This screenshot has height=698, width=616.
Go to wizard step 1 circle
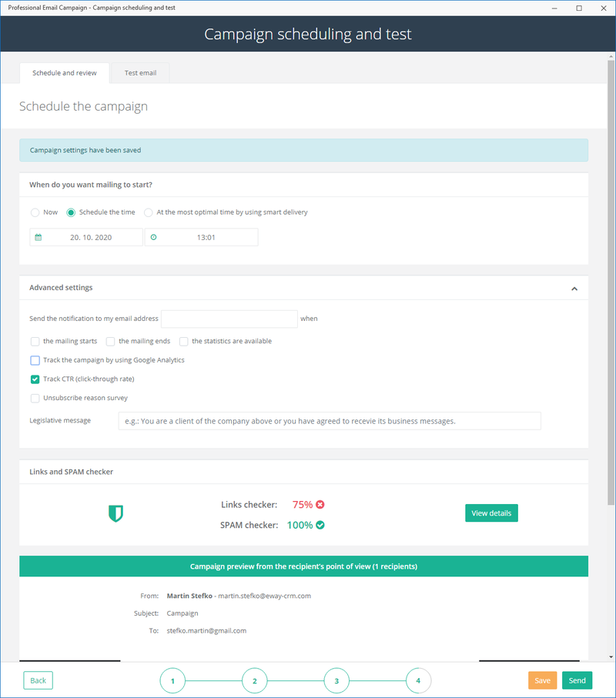[x=172, y=680]
